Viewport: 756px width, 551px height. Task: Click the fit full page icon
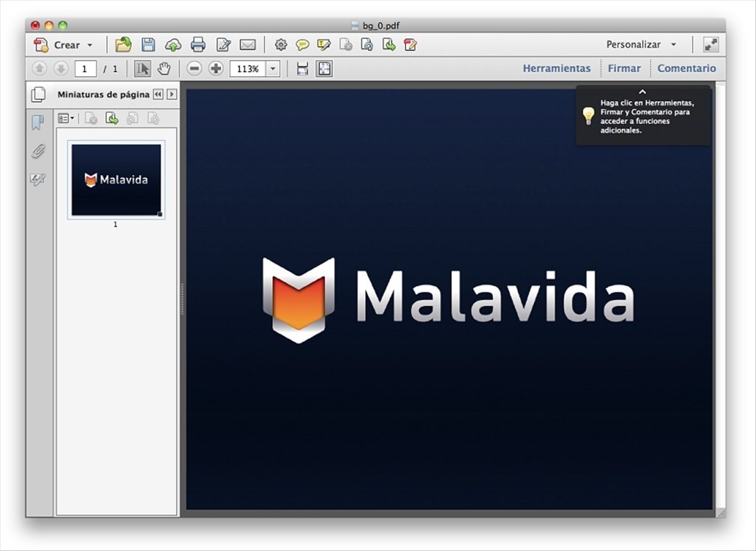click(324, 69)
